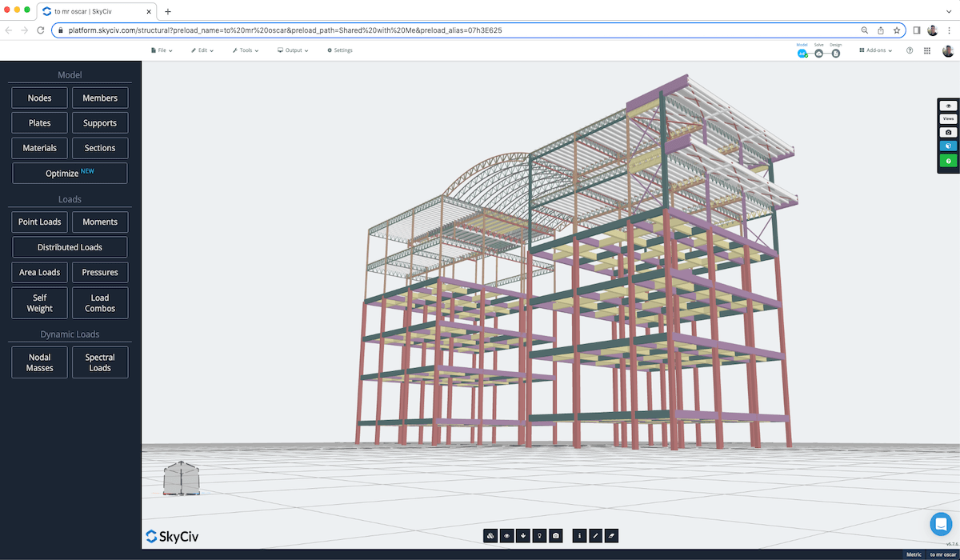This screenshot has height=560, width=960.
Task: Open the screenshot camera tool in the bottom toolbar
Action: coord(555,535)
